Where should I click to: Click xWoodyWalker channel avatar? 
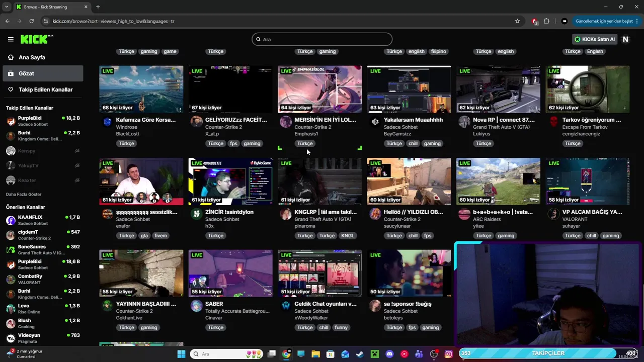(286, 306)
